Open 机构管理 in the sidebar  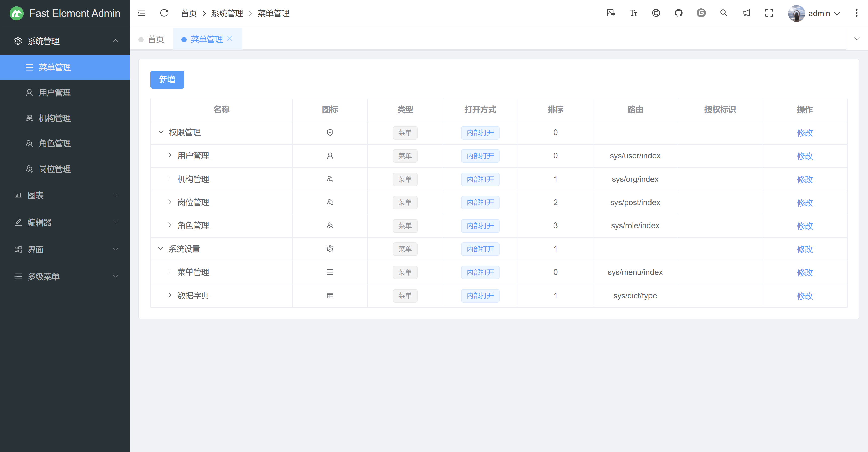[x=65, y=118]
